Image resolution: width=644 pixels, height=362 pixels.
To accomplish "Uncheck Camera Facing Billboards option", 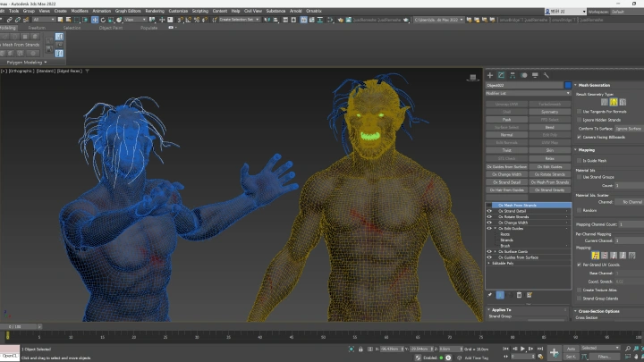I will pos(579,137).
